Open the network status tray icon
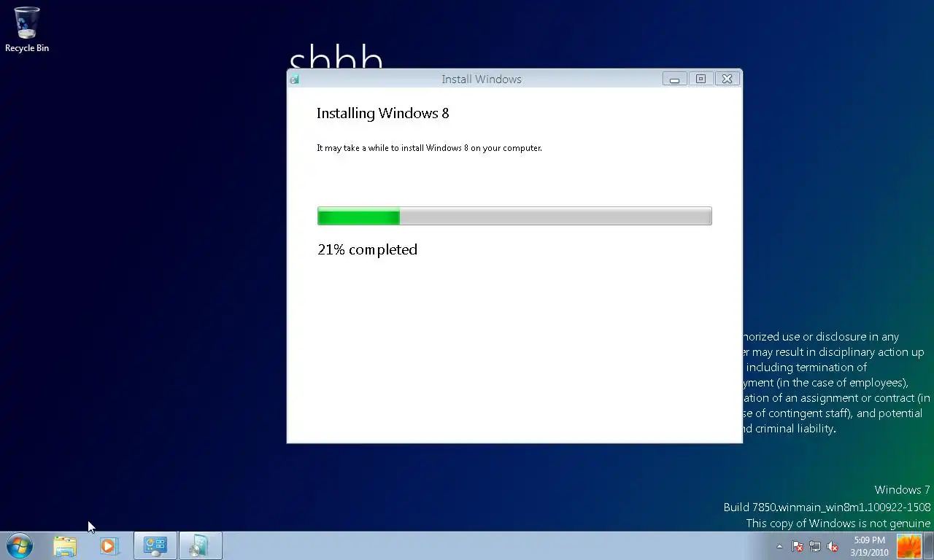This screenshot has width=934, height=560. [815, 546]
